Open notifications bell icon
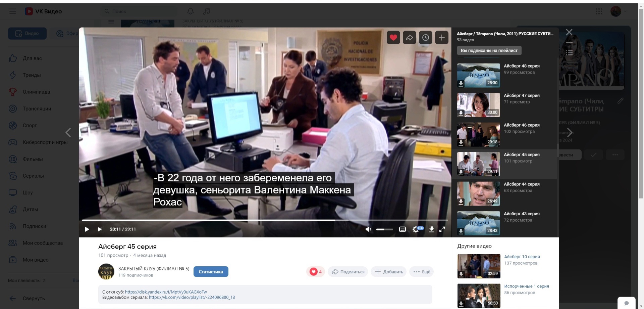The height and width of the screenshot is (309, 644). tap(191, 11)
